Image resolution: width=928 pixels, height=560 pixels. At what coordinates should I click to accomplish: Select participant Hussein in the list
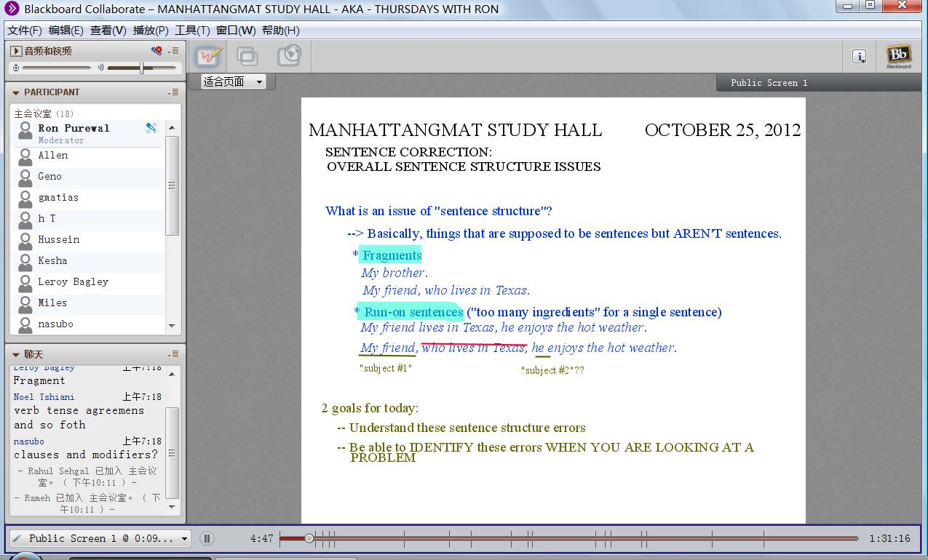[x=89, y=240]
